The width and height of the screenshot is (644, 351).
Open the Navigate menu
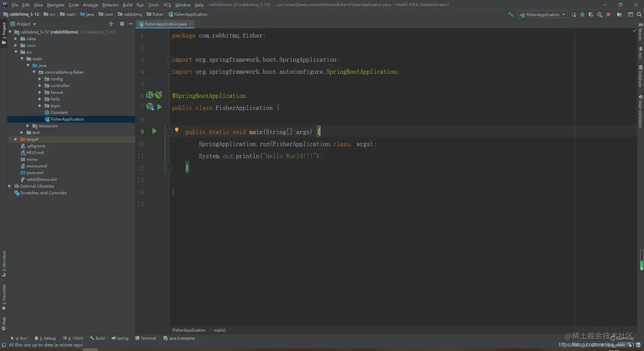55,5
